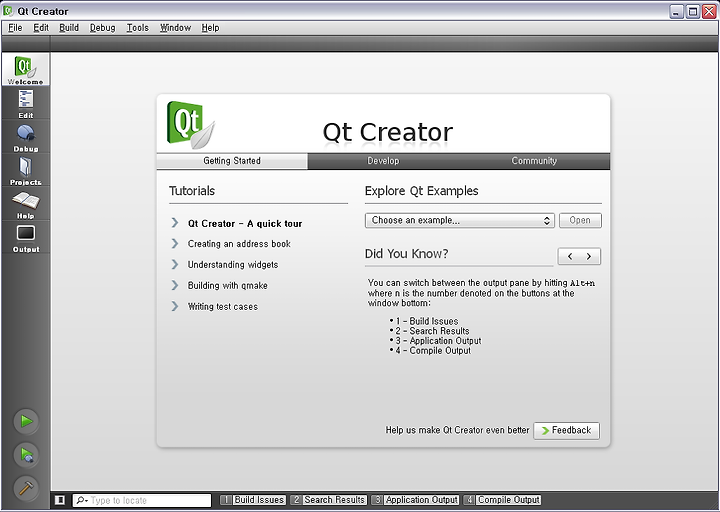720x512 pixels.
Task: Open the Edit menu
Action: [x=41, y=28]
